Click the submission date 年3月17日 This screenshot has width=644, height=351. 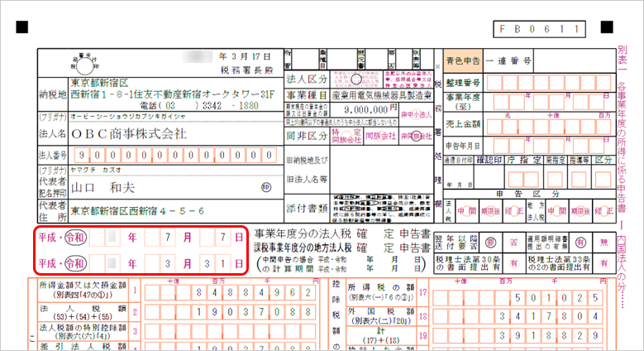coord(245,56)
